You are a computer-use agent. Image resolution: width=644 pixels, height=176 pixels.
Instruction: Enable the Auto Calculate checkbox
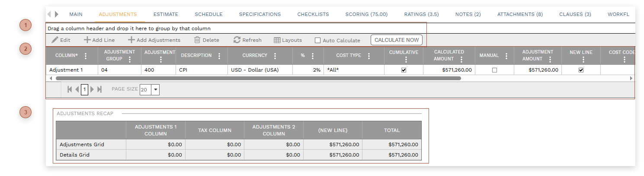click(x=318, y=41)
